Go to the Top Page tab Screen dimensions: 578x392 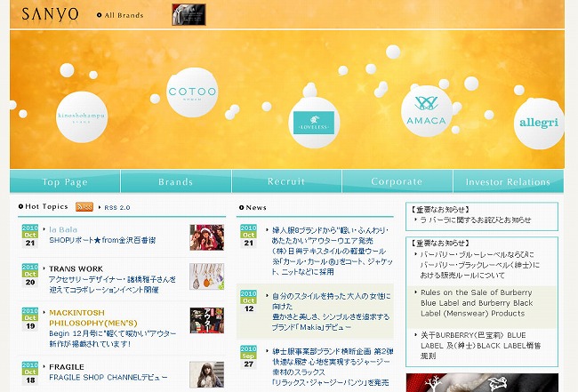tap(65, 182)
